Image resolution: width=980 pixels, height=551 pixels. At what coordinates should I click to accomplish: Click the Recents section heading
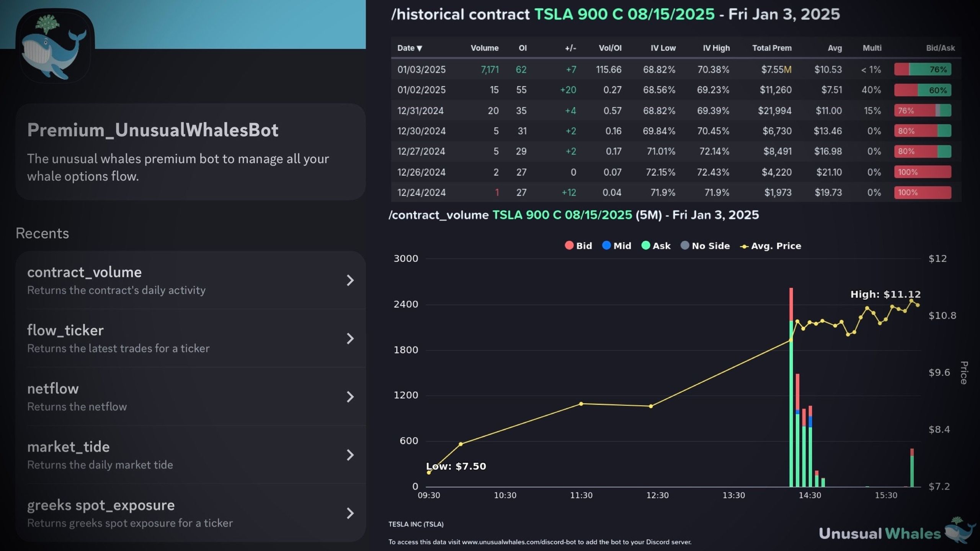[x=42, y=233]
